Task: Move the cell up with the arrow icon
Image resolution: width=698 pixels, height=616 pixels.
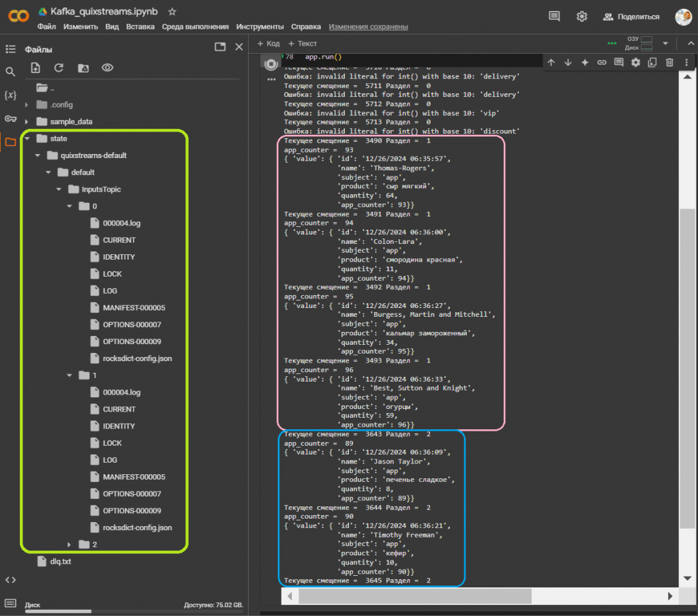Action: (x=551, y=61)
